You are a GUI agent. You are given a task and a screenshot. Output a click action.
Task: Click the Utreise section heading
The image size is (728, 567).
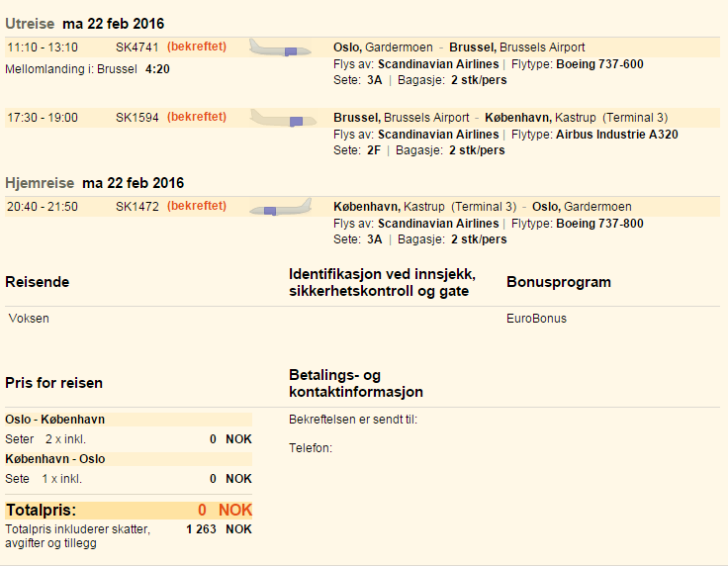(x=30, y=24)
